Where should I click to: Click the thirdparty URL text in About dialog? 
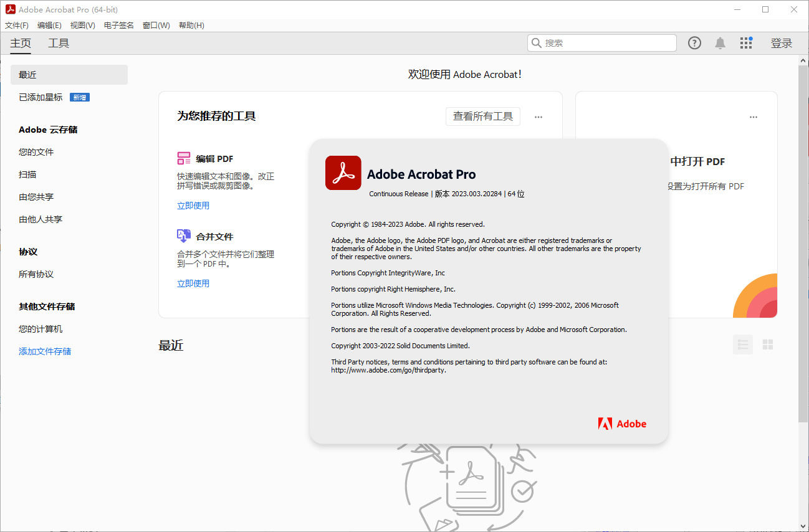[388, 370]
